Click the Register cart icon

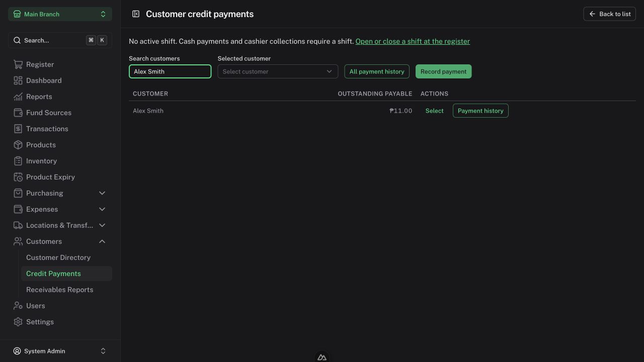(x=18, y=64)
